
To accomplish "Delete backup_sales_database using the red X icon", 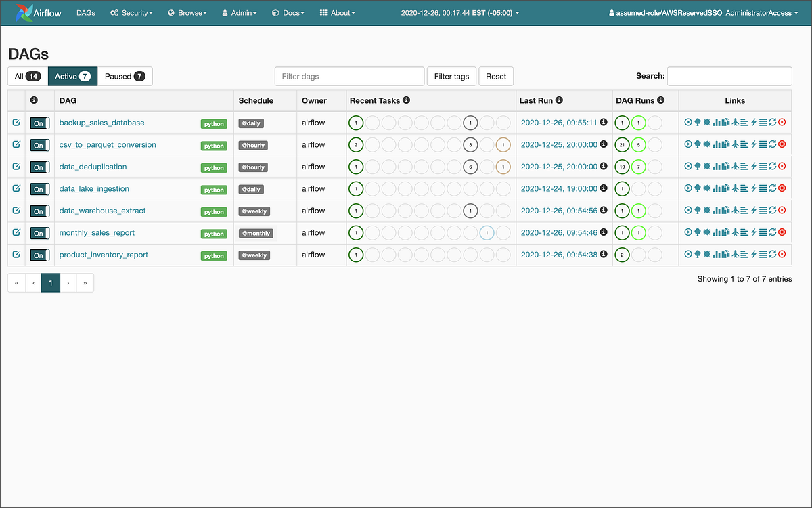I will coord(782,123).
